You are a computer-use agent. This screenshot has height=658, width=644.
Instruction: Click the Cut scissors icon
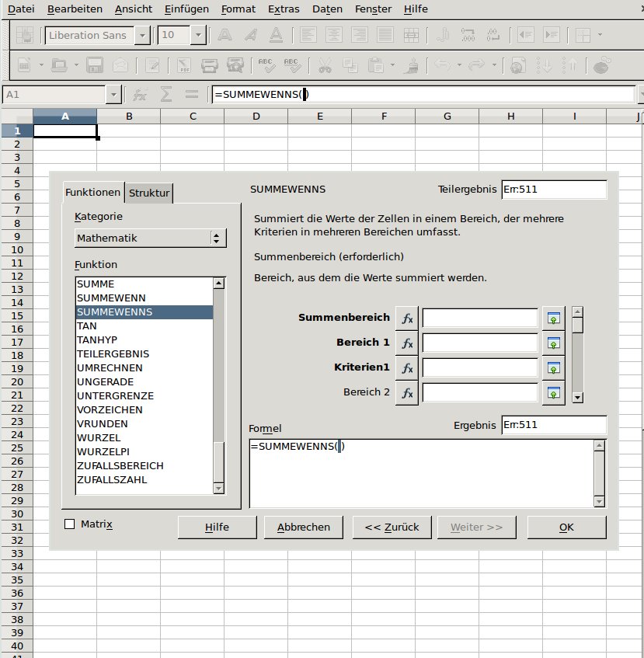pyautogui.click(x=325, y=65)
